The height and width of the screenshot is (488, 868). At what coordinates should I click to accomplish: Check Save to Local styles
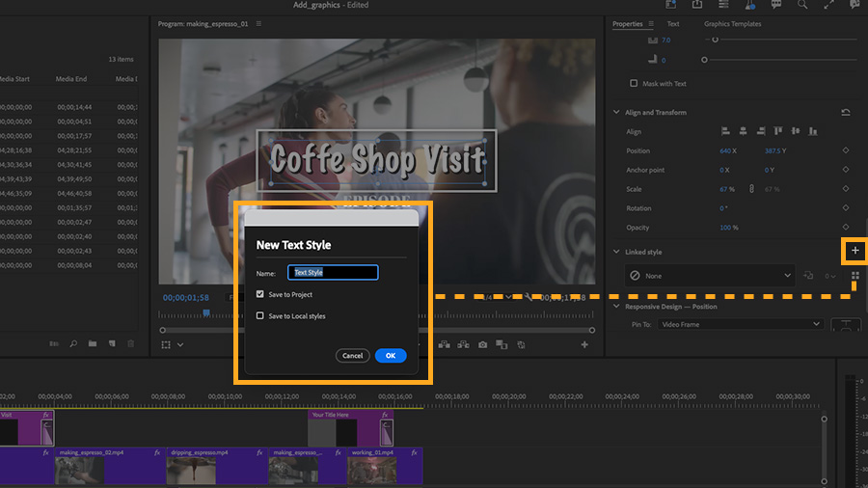pos(259,315)
